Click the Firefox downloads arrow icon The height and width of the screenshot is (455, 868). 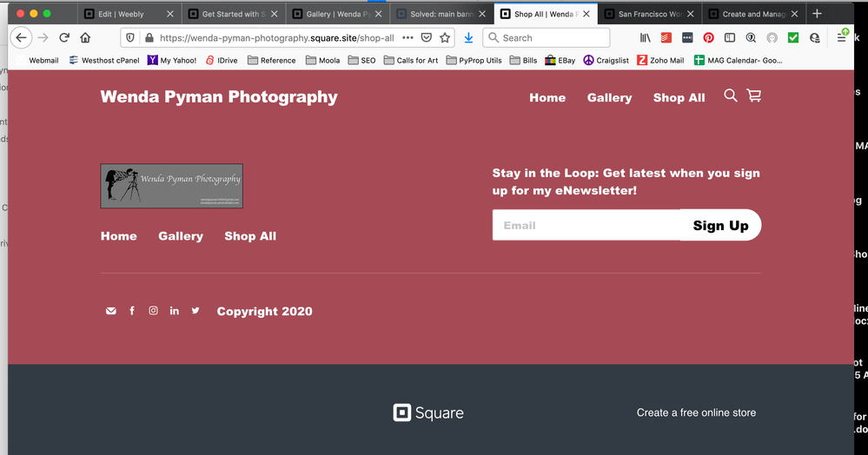point(468,38)
